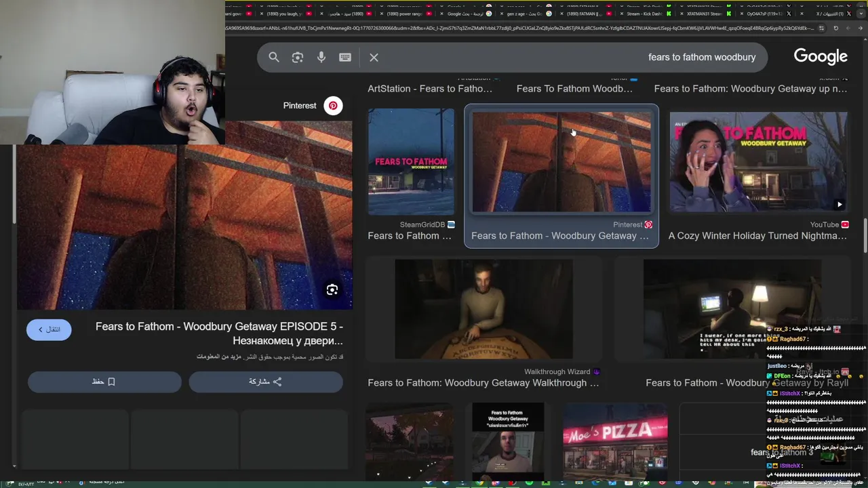Open Google Lens camera search
This screenshot has height=488, width=868.
pos(298,58)
